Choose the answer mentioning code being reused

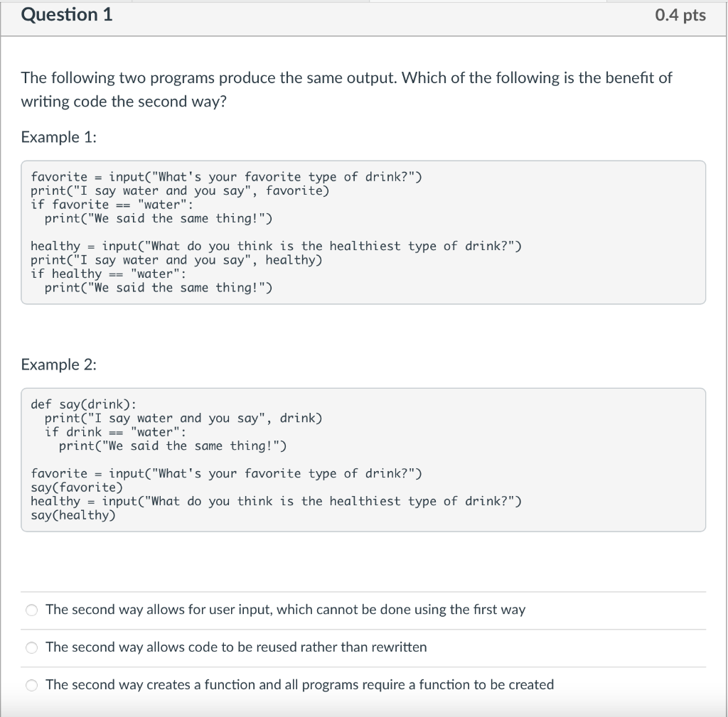pos(236,647)
